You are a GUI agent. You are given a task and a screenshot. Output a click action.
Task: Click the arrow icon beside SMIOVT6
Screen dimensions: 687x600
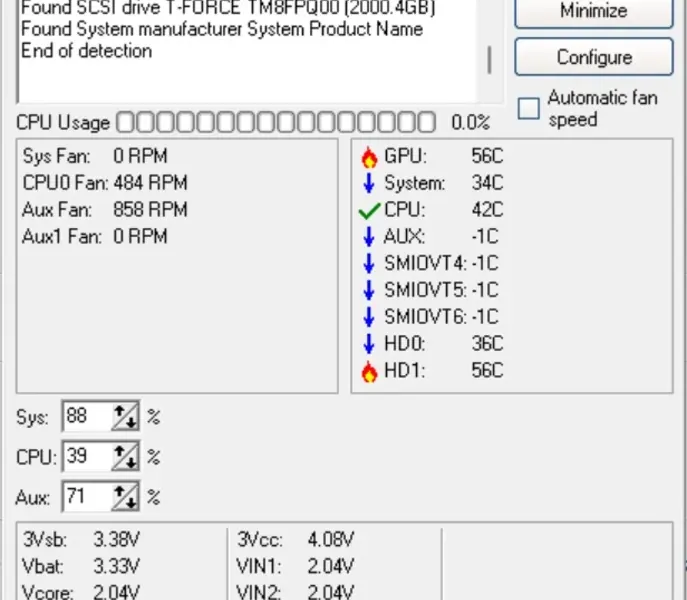[x=369, y=317]
